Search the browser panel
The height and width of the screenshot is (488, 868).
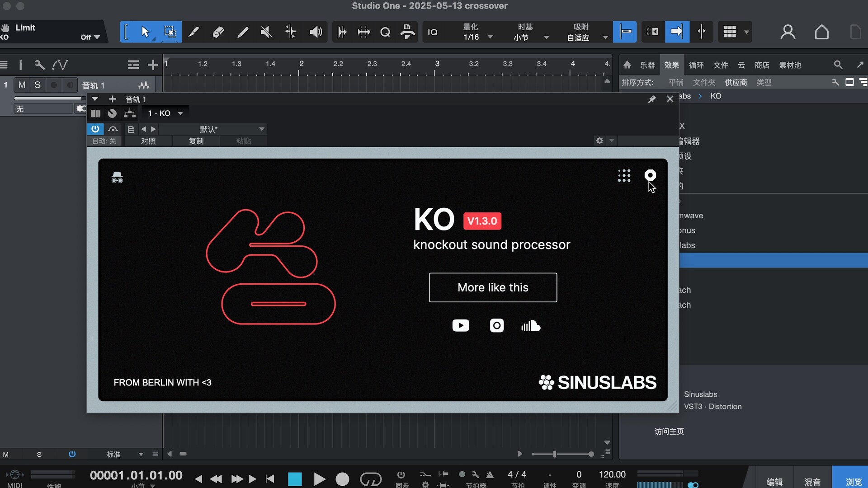coord(838,65)
